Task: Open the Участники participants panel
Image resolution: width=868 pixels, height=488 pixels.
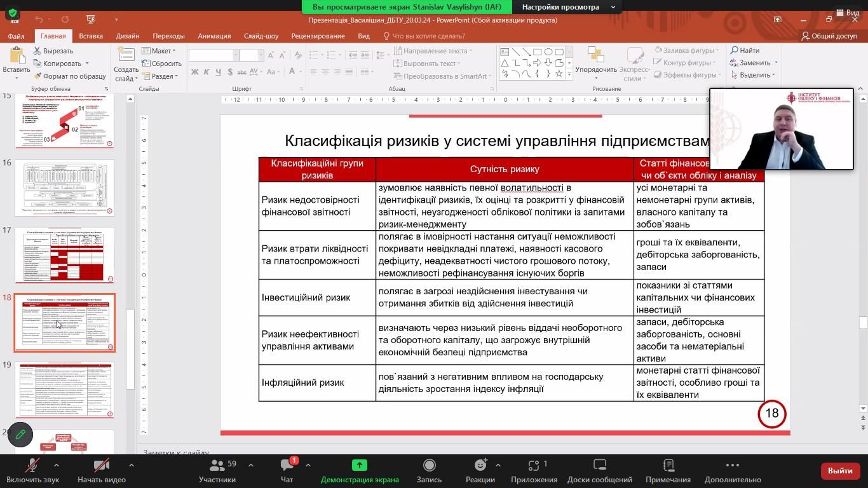Action: point(217,471)
